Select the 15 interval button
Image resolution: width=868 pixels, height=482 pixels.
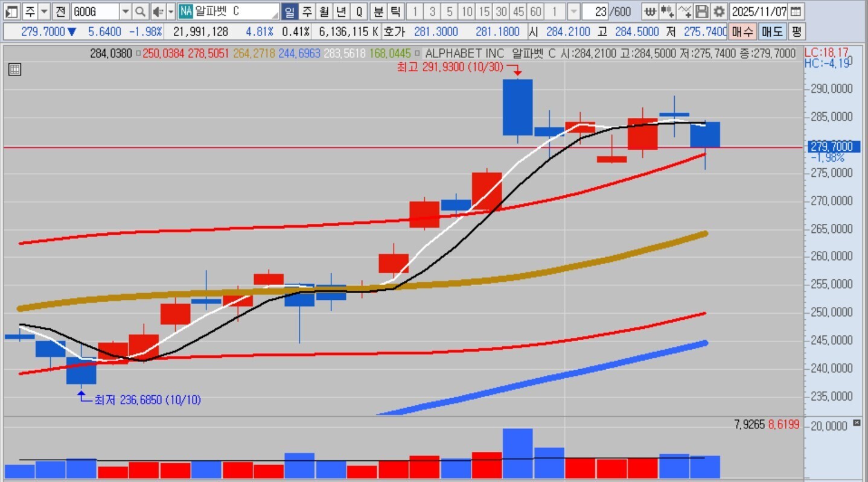click(x=484, y=11)
